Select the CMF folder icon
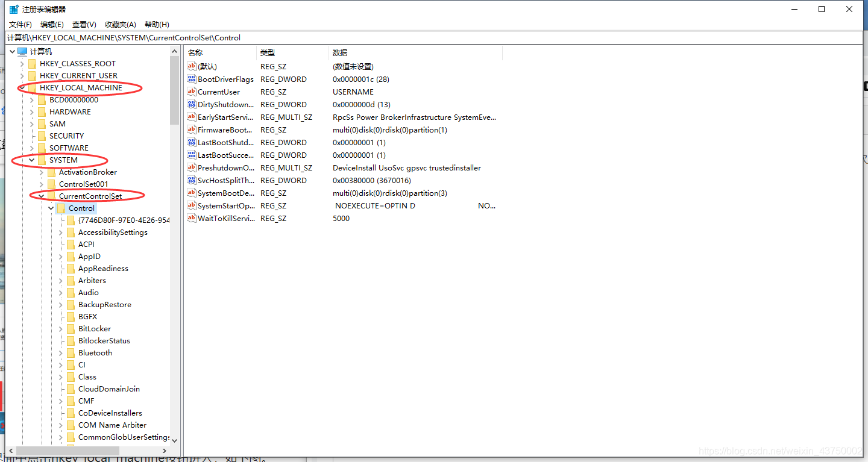This screenshot has width=868, height=462. tap(71, 401)
